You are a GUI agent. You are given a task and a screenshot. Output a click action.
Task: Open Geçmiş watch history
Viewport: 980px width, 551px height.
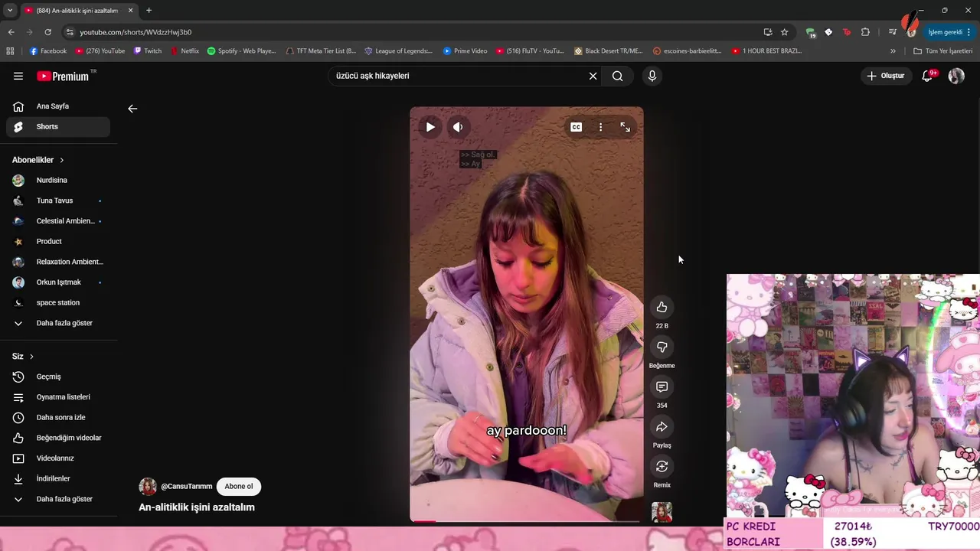point(58,377)
